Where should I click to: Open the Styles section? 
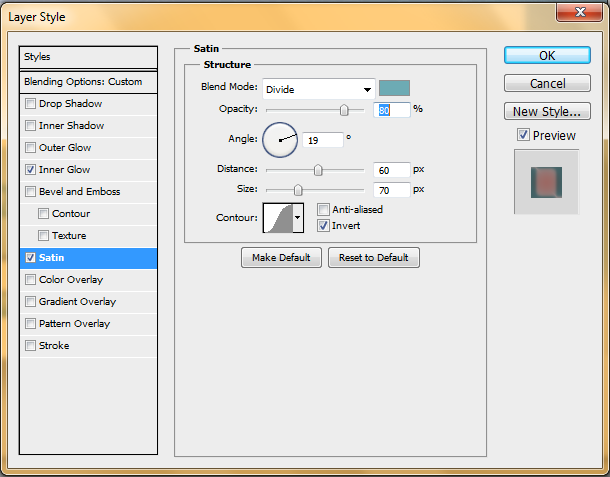[x=89, y=57]
